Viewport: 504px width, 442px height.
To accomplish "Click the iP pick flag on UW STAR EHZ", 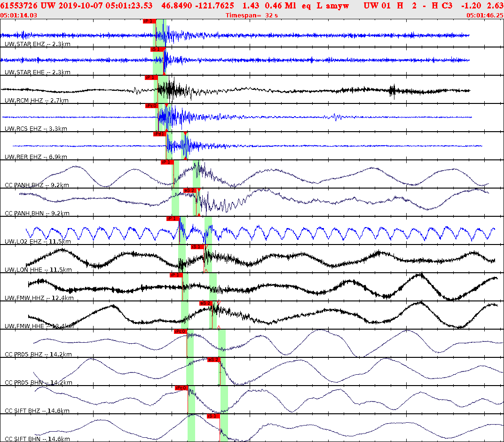I will [x=149, y=21].
